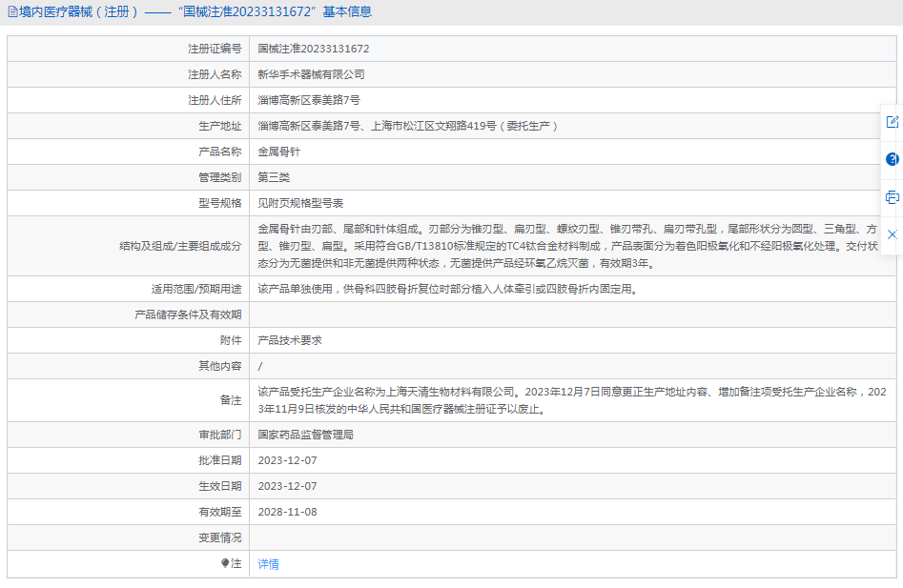The height and width of the screenshot is (588, 903).
Task: Close the floating sidebar with X icon
Action: tap(893, 234)
